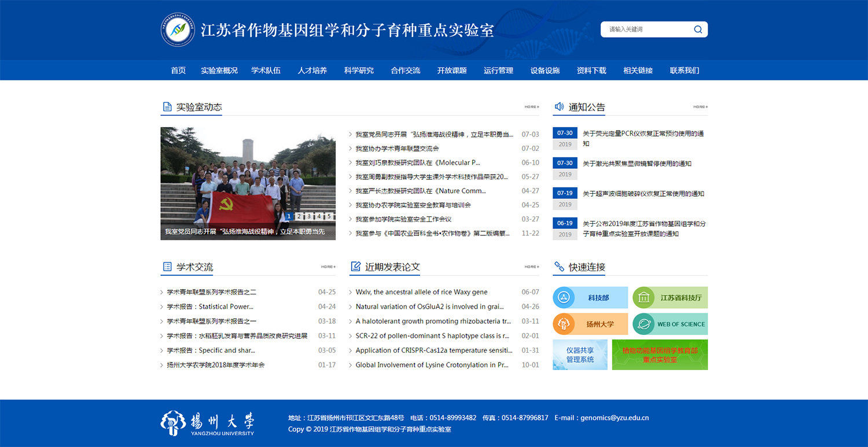Click the laboratory logo emblem

[x=178, y=29]
